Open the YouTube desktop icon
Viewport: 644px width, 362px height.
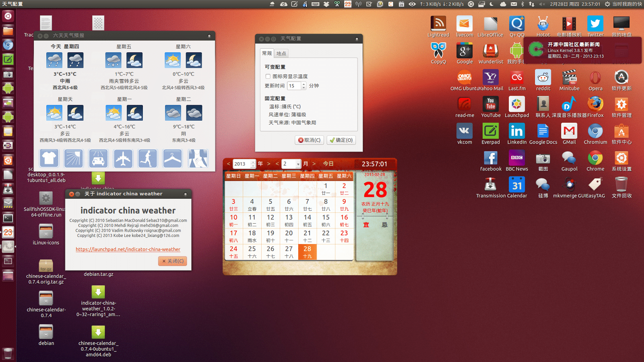[x=491, y=107]
